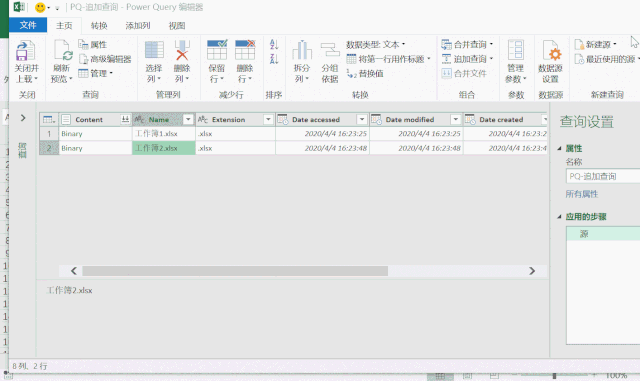Switch to the 添加列 add column tab
This screenshot has height=381, width=640.
click(138, 26)
